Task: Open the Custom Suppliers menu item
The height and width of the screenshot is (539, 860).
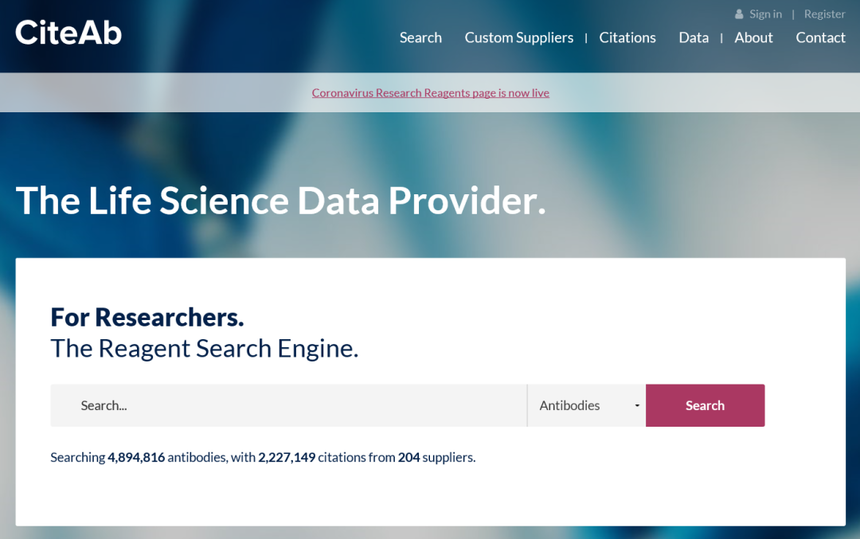Action: click(x=518, y=37)
